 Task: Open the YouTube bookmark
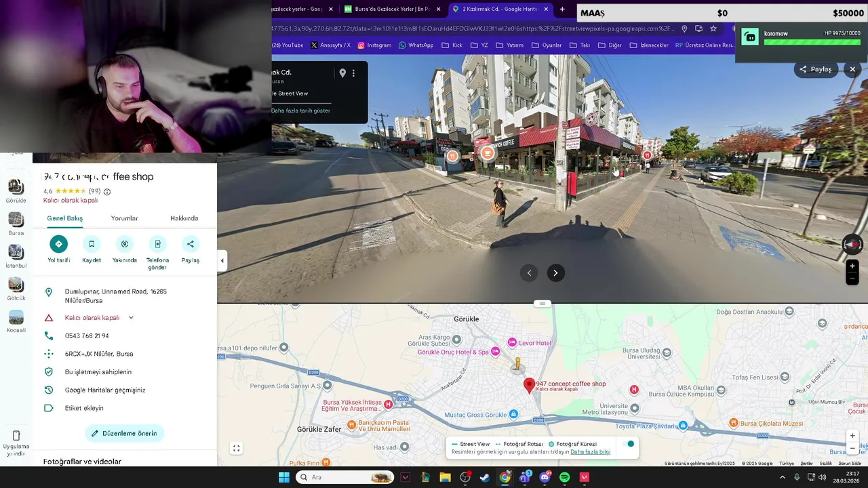[x=288, y=45]
